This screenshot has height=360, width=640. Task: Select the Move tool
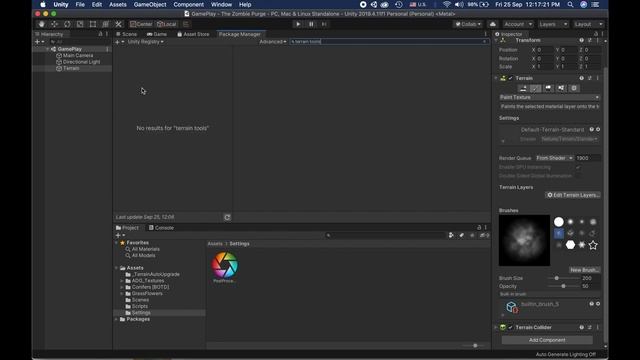(54, 24)
